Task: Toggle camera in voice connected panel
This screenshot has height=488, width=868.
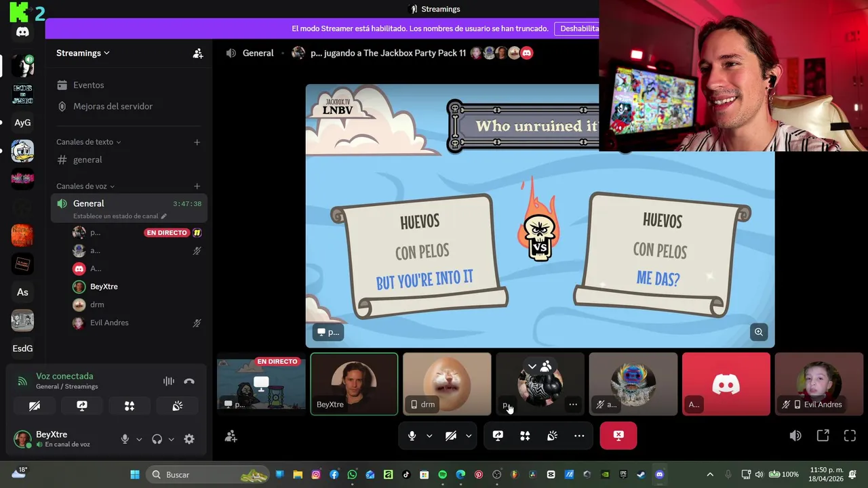Action: pos(35,406)
